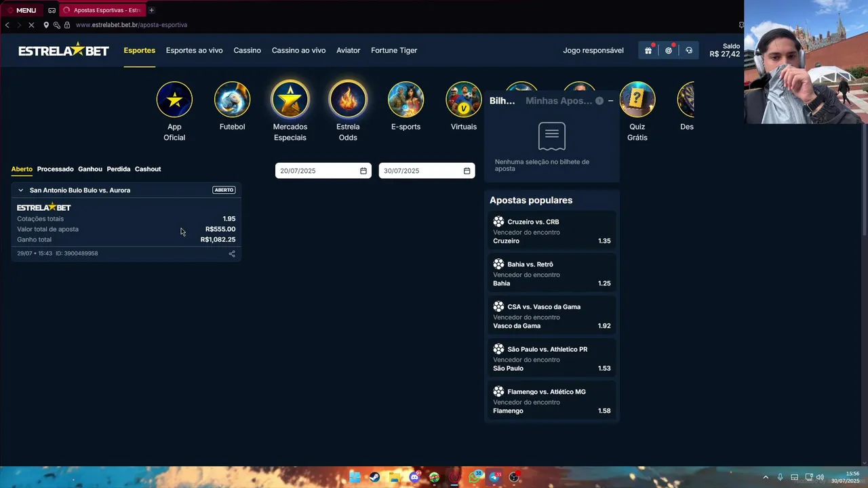Viewport: 868px width, 488px height.
Task: Click the bet ID 3900489958 text
Action: (77, 253)
